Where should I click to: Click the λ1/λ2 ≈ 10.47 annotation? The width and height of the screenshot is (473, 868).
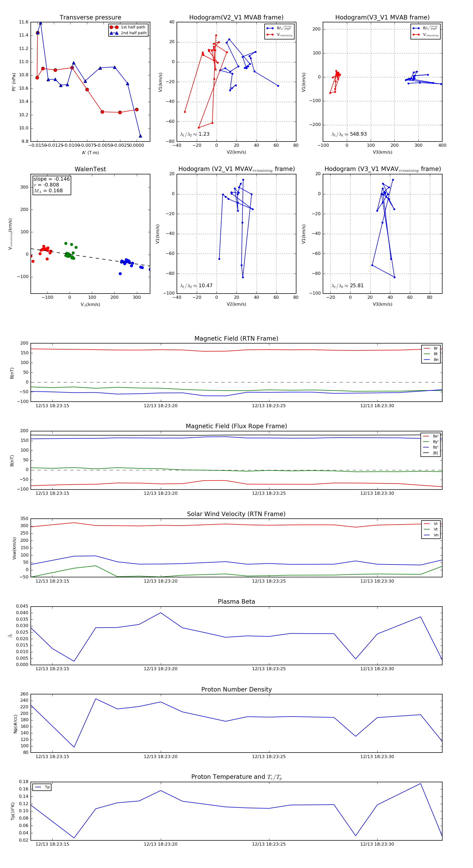196,286
